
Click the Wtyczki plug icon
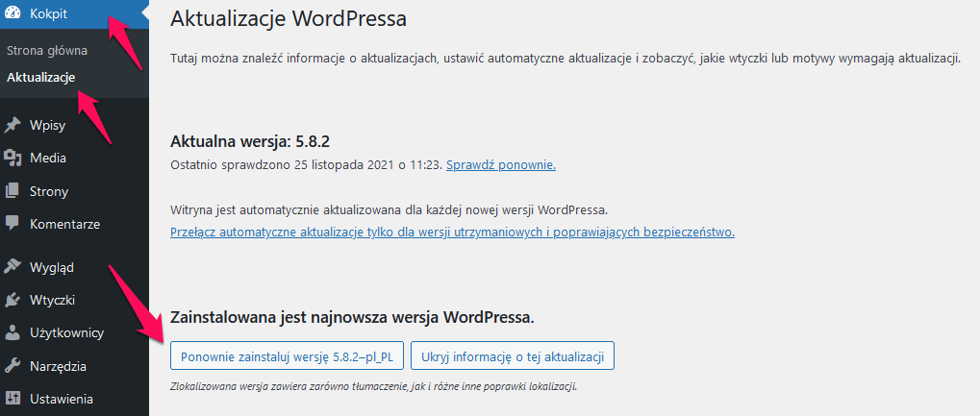click(13, 300)
